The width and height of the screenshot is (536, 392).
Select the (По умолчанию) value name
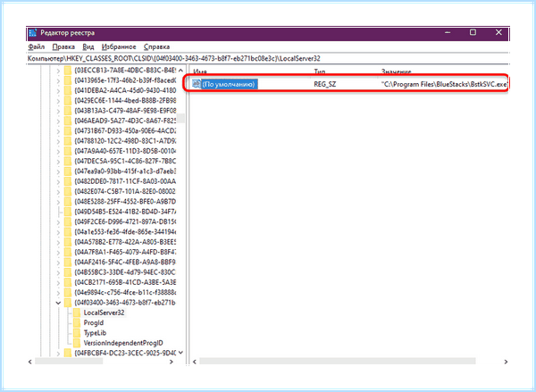pos(229,84)
